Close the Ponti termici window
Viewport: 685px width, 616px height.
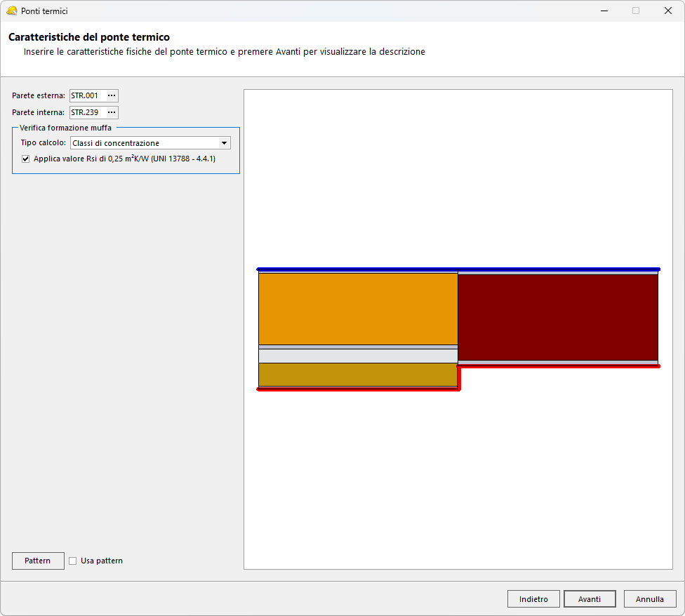pos(667,11)
